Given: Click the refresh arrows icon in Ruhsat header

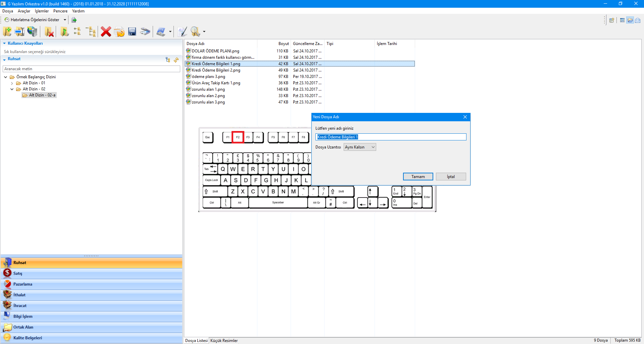Looking at the screenshot, I should [x=176, y=60].
